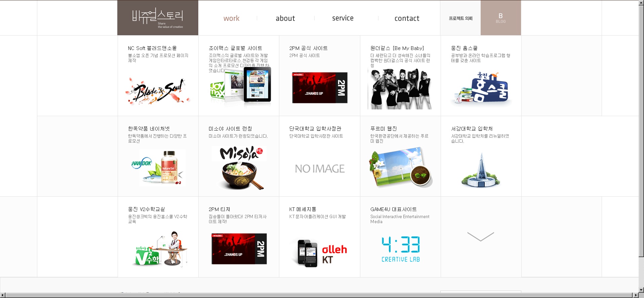Click the 조이맥스 글로벌 사이트 title
644x298 pixels.
click(235, 48)
